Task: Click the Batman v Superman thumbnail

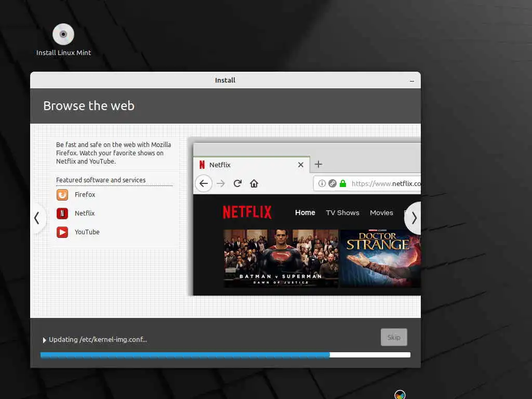Action: click(x=281, y=259)
